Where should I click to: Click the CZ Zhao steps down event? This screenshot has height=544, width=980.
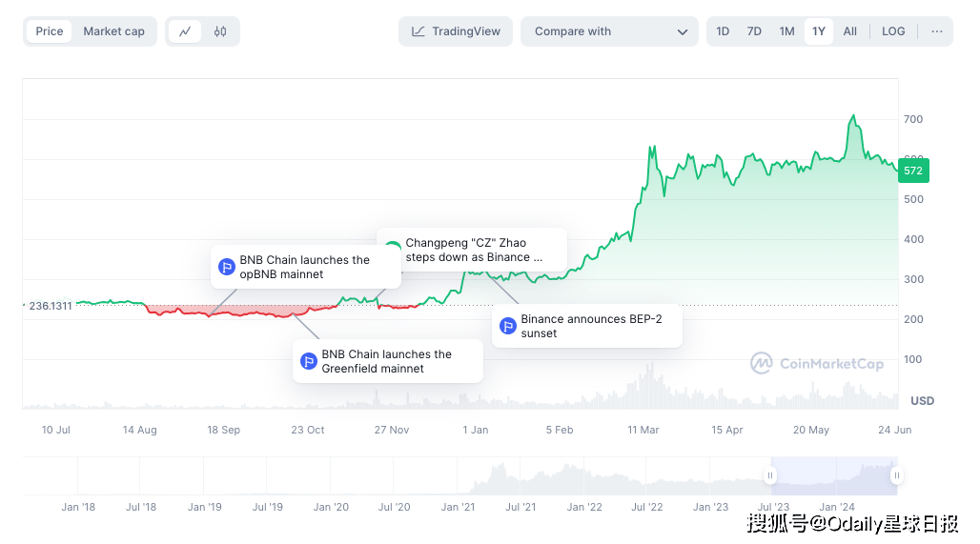point(474,250)
